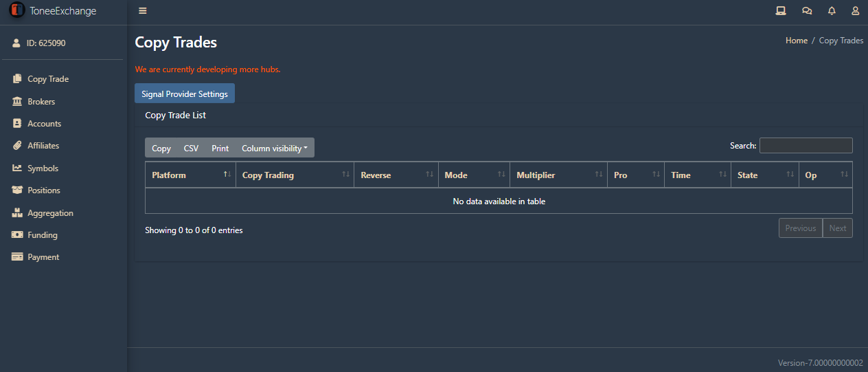
Task: Click the Payment card icon
Action: tap(17, 256)
